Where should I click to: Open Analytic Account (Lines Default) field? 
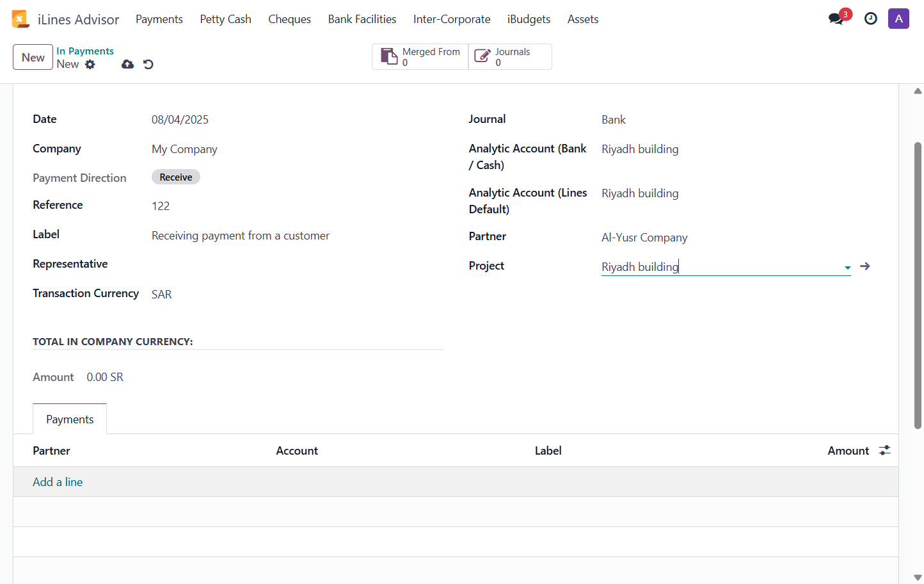click(640, 193)
